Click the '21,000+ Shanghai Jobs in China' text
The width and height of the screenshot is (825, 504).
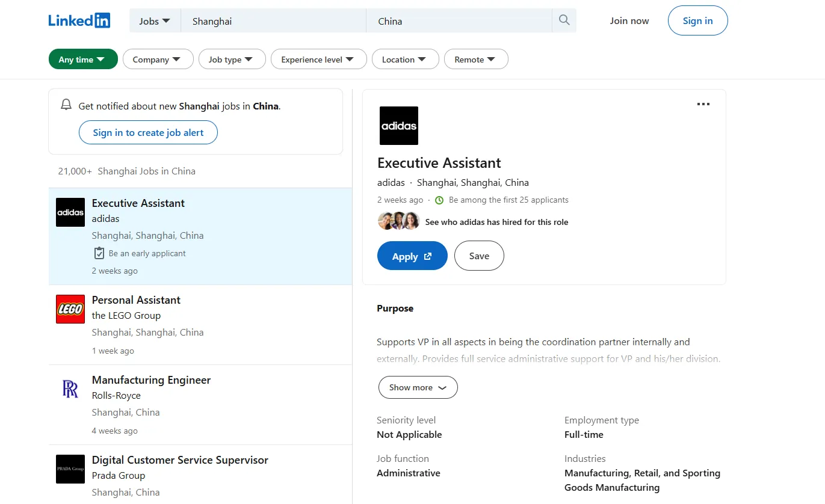[127, 171]
